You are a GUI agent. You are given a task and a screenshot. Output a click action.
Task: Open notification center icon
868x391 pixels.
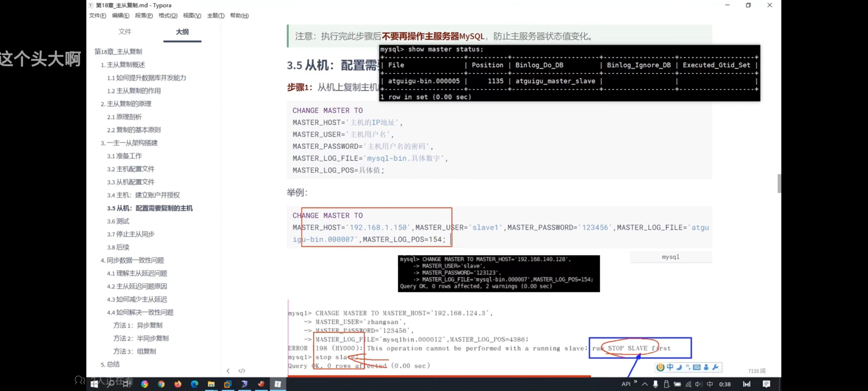click(767, 384)
